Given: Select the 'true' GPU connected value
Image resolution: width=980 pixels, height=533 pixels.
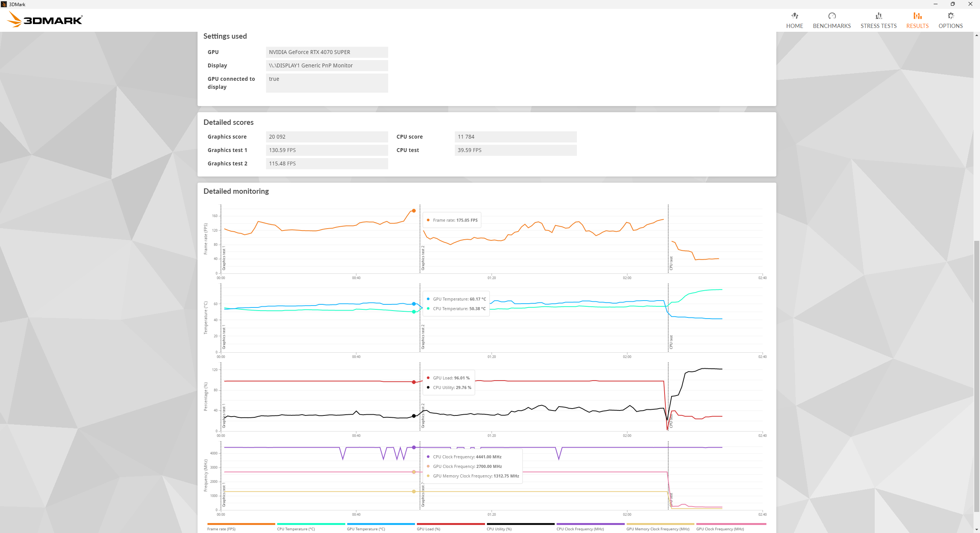Looking at the screenshot, I should coord(327,83).
